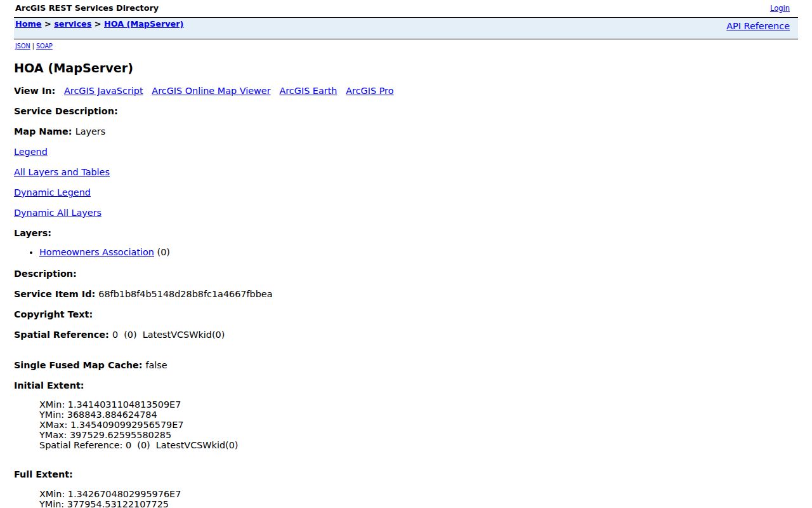Image resolution: width=812 pixels, height=508 pixels.
Task: Click the Full Extent heading
Action: pyautogui.click(x=43, y=474)
